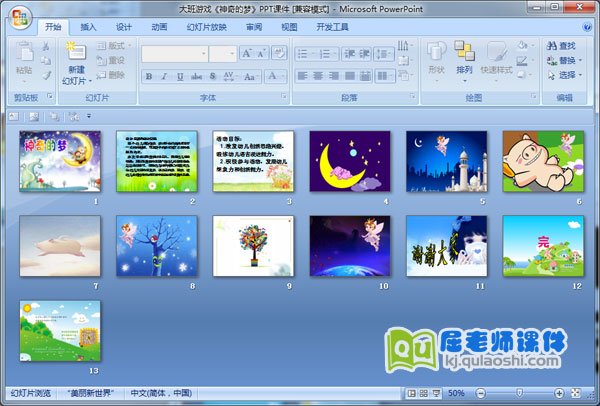Switch to the 幻灯片放映 tab

click(207, 27)
